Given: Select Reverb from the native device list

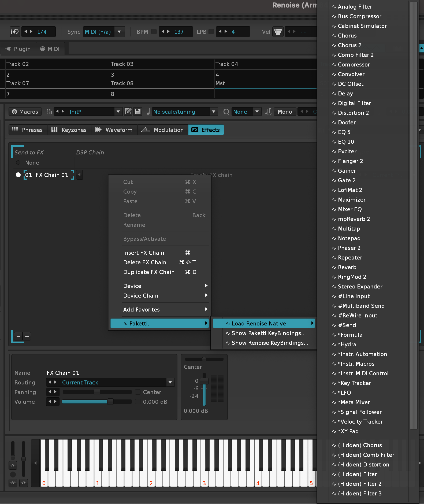Looking at the screenshot, I should click(347, 267).
